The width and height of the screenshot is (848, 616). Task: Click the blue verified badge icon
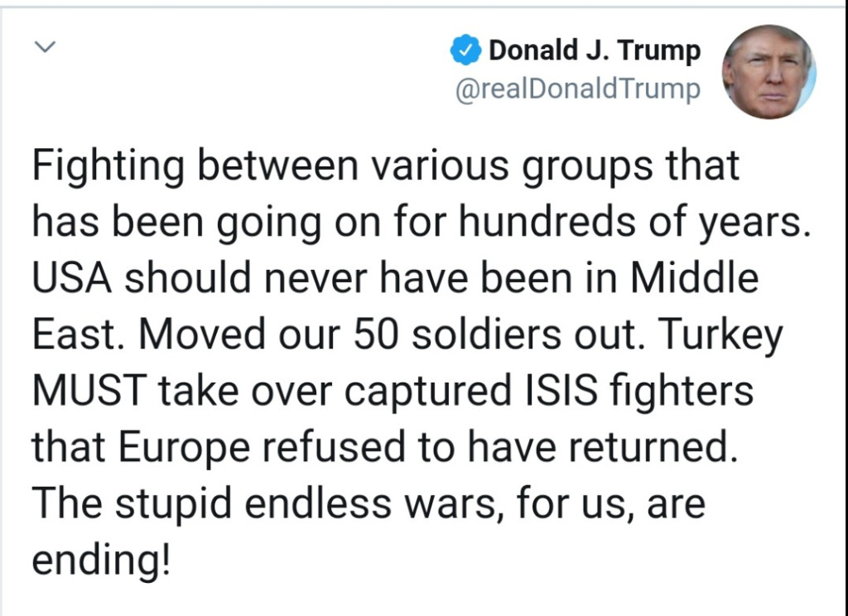pos(465,51)
